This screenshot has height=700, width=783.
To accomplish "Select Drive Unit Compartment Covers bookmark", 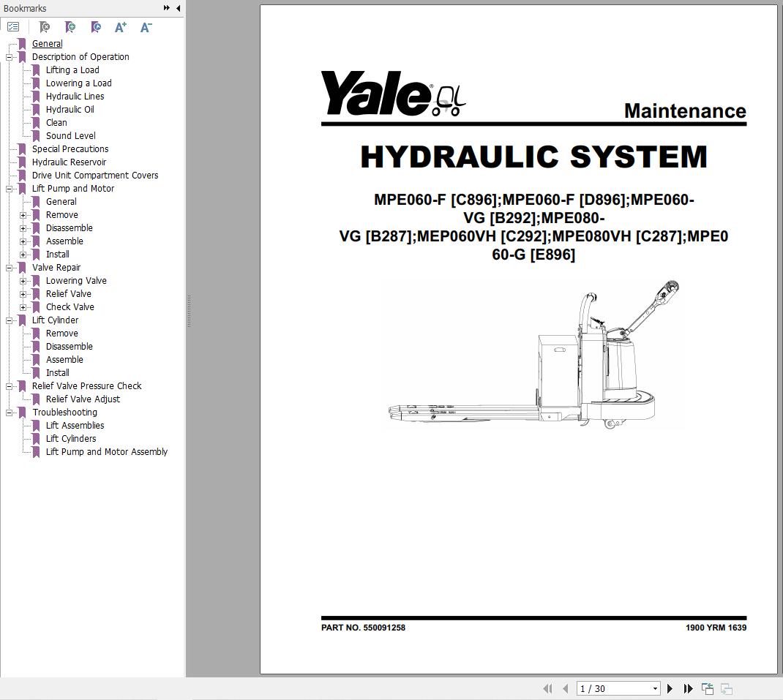I will (95, 176).
